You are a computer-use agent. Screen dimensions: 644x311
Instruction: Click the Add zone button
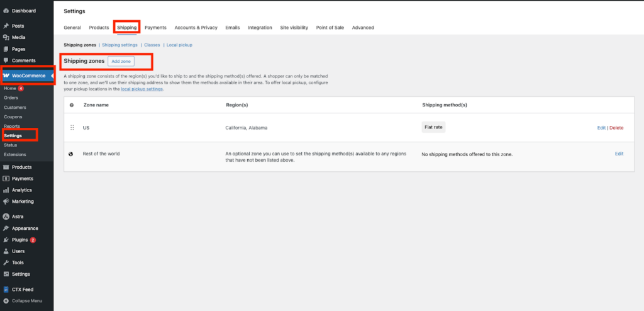tap(121, 61)
